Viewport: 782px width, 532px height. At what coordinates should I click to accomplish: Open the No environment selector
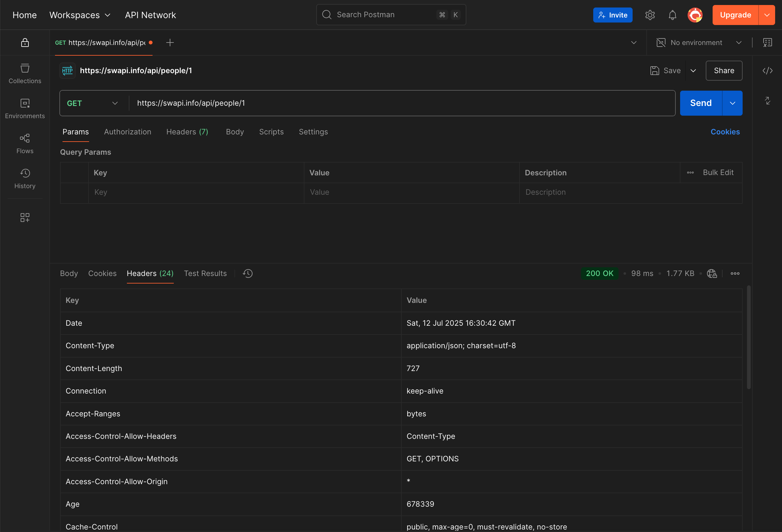click(699, 43)
